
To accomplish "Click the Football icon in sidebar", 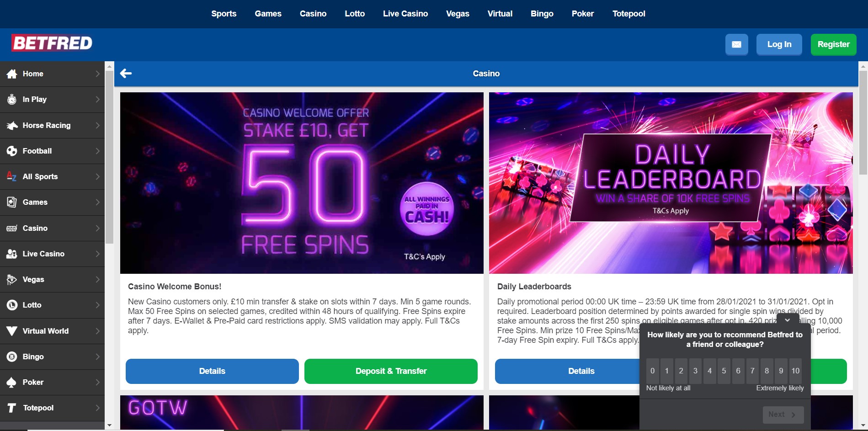I will [12, 151].
